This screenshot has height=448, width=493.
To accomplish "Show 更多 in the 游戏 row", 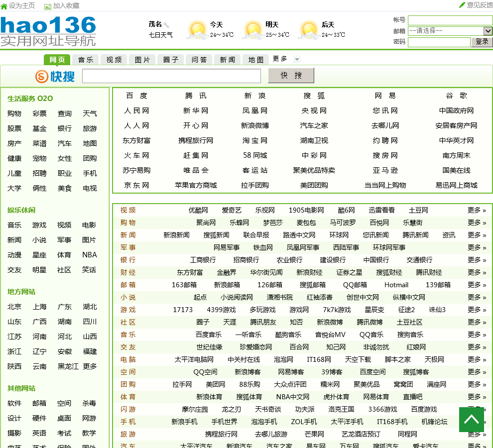I will tap(477, 310).
